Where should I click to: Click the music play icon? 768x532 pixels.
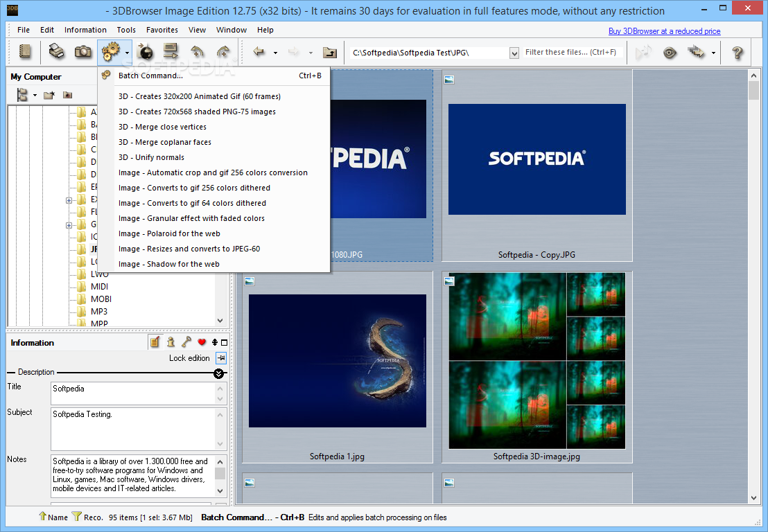click(643, 52)
